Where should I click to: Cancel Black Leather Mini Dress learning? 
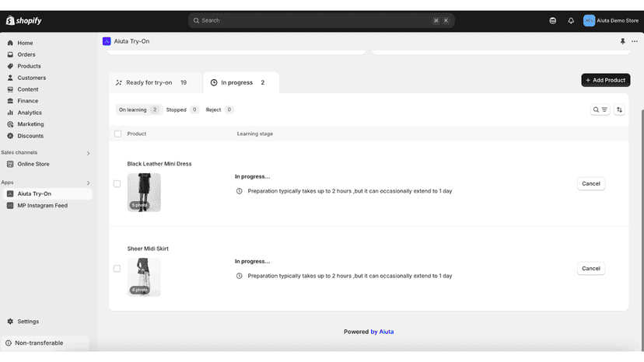coord(590,183)
